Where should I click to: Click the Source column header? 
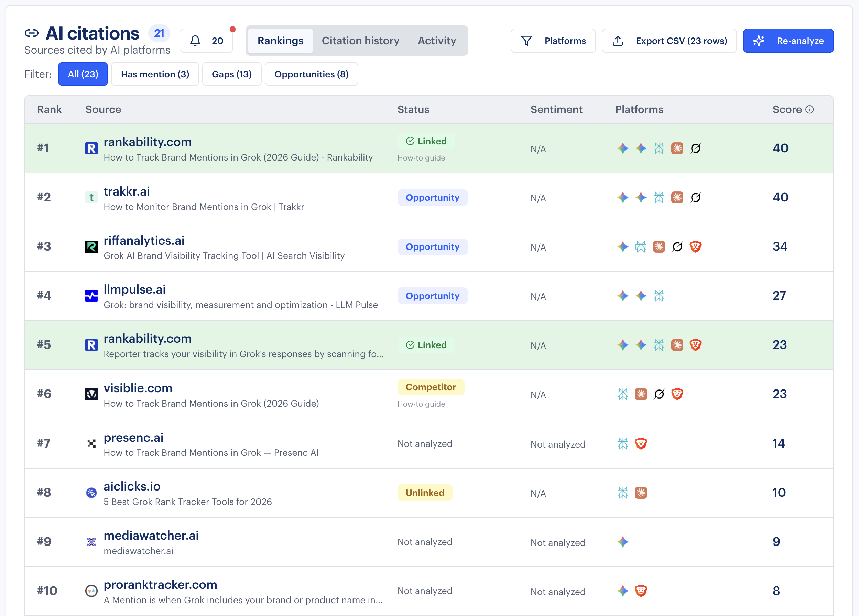103,109
